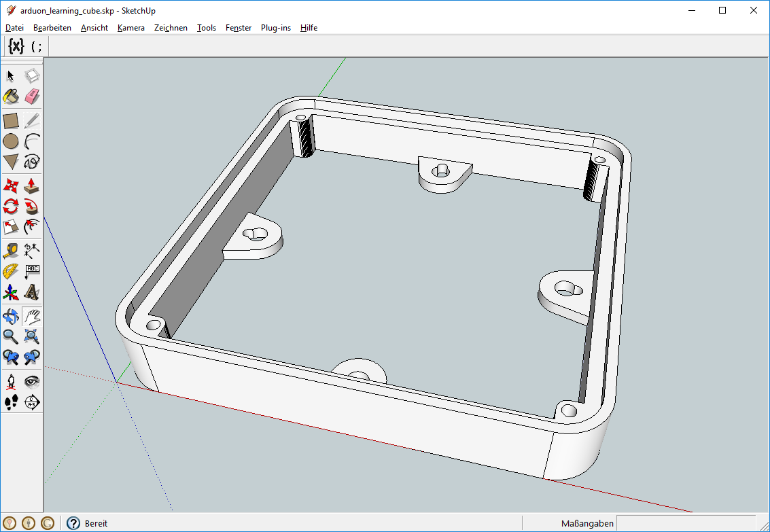Open the Datei menu
Screen dimensions: 770x532
[14, 28]
